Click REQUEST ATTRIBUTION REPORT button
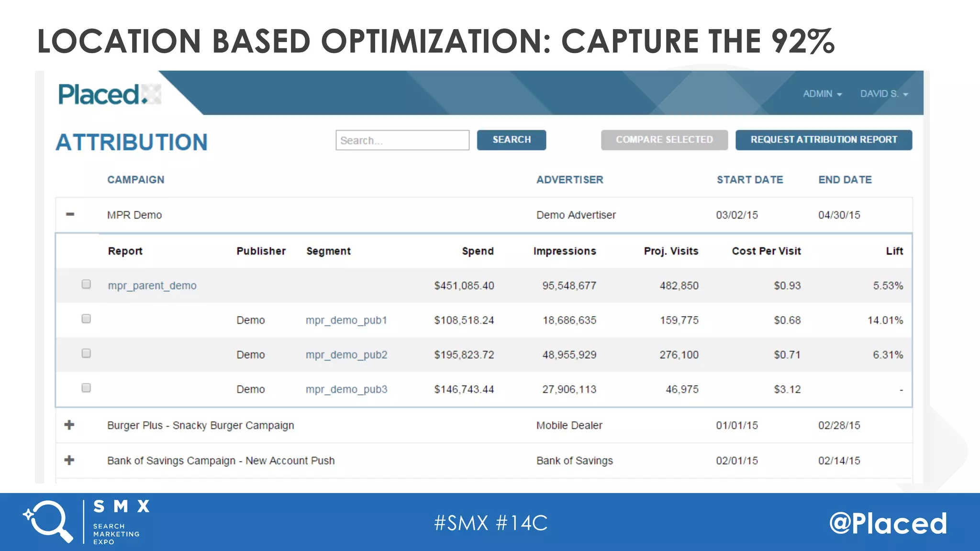This screenshot has height=551, width=980. click(824, 140)
